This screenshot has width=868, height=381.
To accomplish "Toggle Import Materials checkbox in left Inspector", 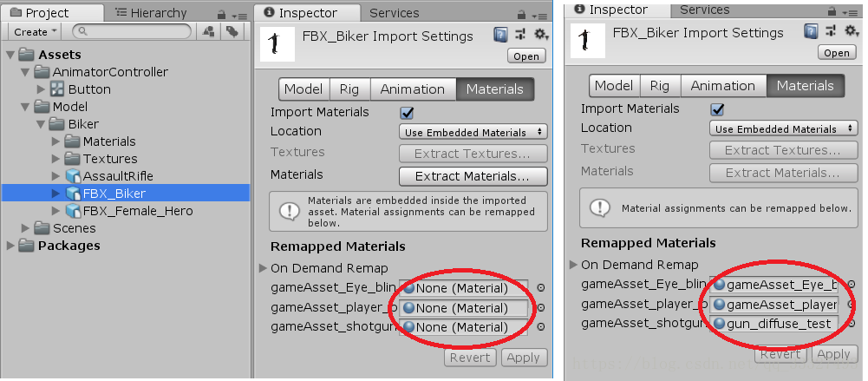I will [x=408, y=113].
